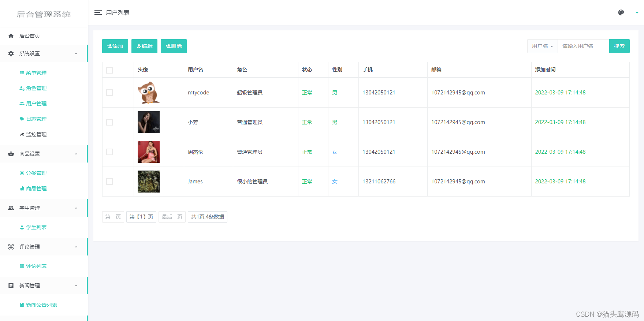Screen dimensions: 644x321
Task: Click the 后台管理系统 logo title
Action: 44,14
